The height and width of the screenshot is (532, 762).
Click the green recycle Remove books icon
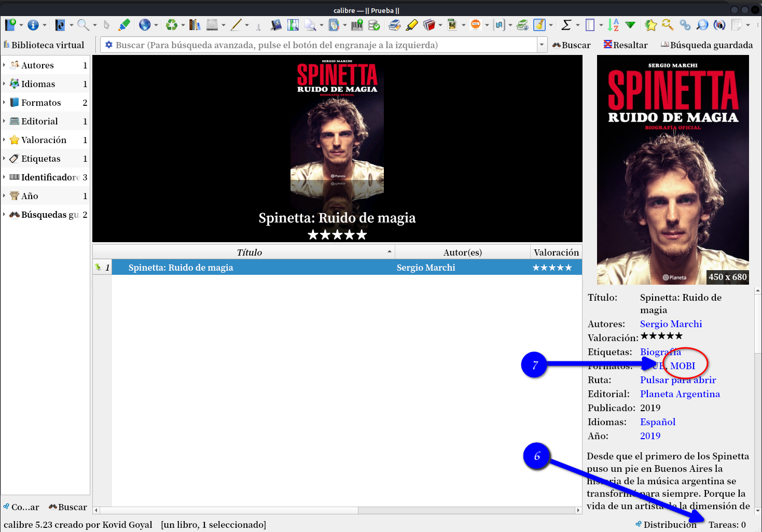point(172,24)
